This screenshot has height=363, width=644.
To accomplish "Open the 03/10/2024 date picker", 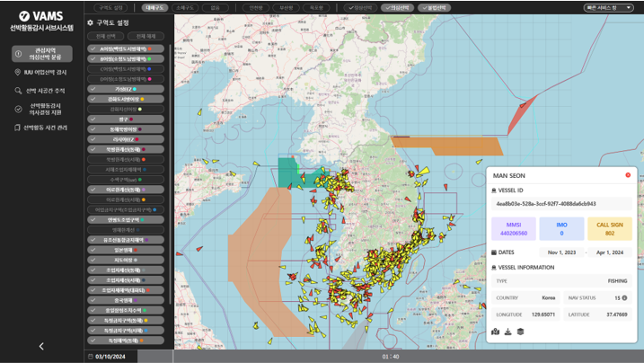I will tap(110, 357).
